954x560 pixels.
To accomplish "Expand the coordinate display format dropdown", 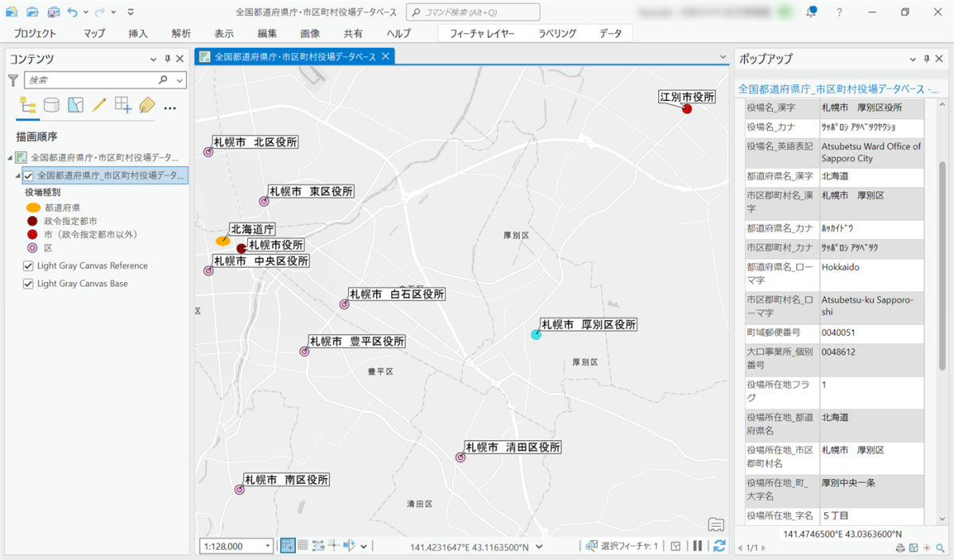I will 539,546.
